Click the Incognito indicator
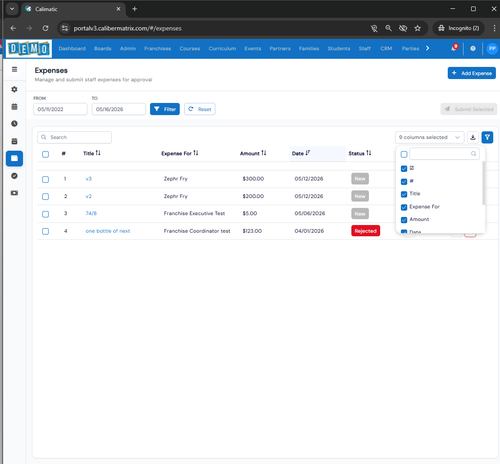This screenshot has height=464, width=500. click(459, 28)
